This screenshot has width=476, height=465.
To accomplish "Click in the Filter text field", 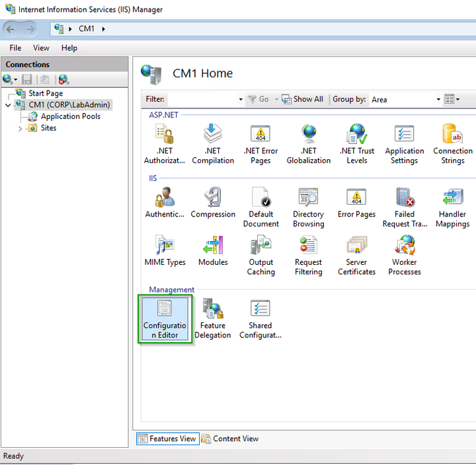I will [x=202, y=100].
